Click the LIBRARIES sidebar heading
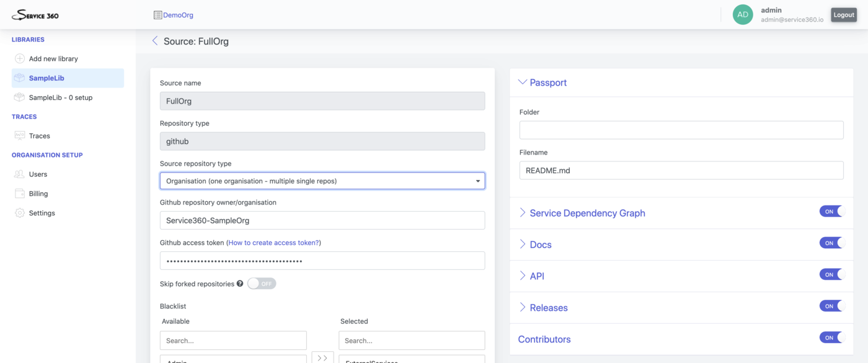The image size is (868, 363). [x=28, y=40]
